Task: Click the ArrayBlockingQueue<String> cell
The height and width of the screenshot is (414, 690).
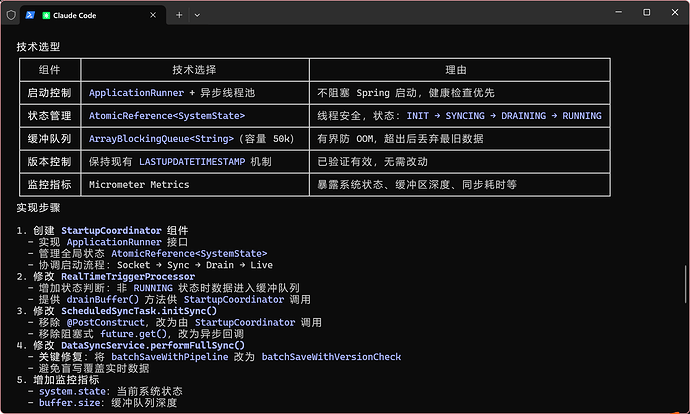Action: pyautogui.click(x=195, y=139)
